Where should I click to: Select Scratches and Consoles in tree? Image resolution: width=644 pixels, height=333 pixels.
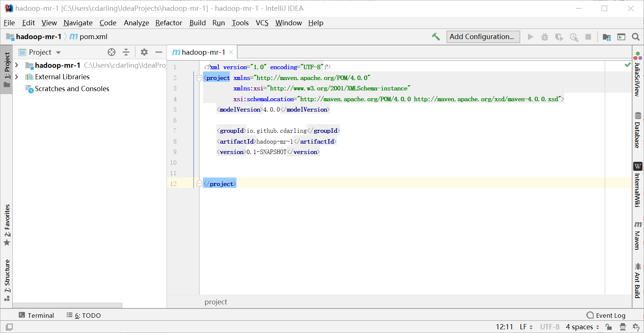click(x=72, y=89)
